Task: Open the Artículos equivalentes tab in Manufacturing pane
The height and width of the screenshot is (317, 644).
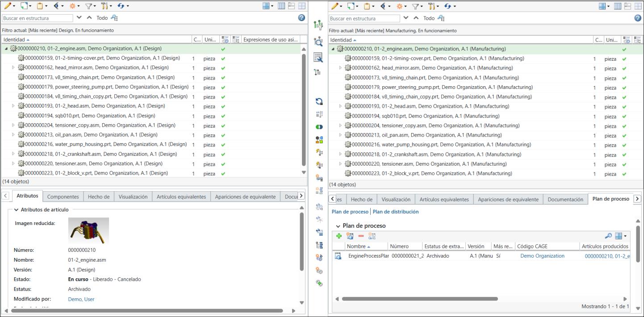Action: (x=444, y=200)
